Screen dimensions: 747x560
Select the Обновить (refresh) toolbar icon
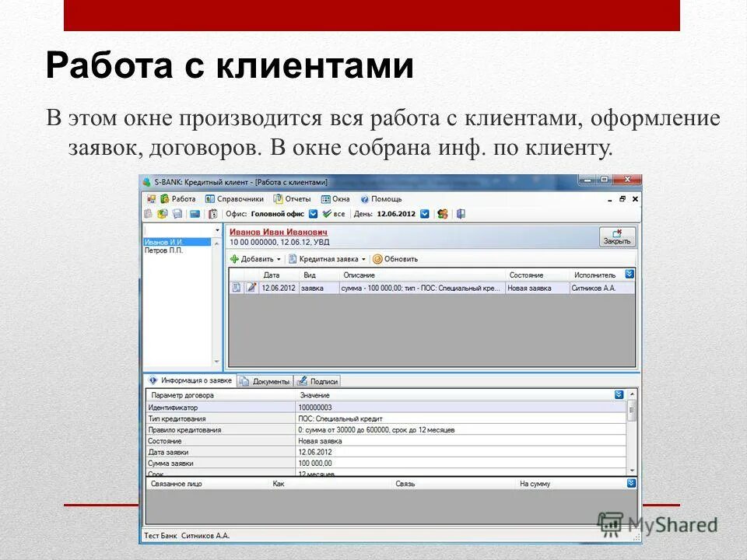point(378,257)
